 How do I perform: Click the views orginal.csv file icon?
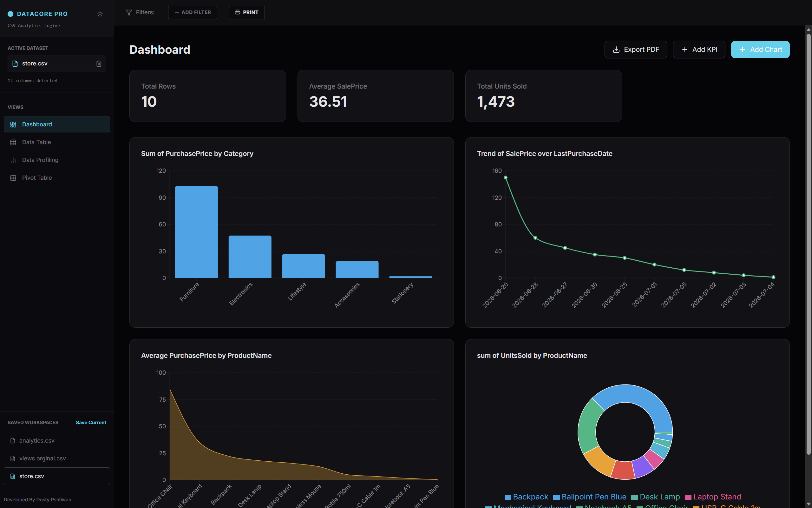pos(13,458)
